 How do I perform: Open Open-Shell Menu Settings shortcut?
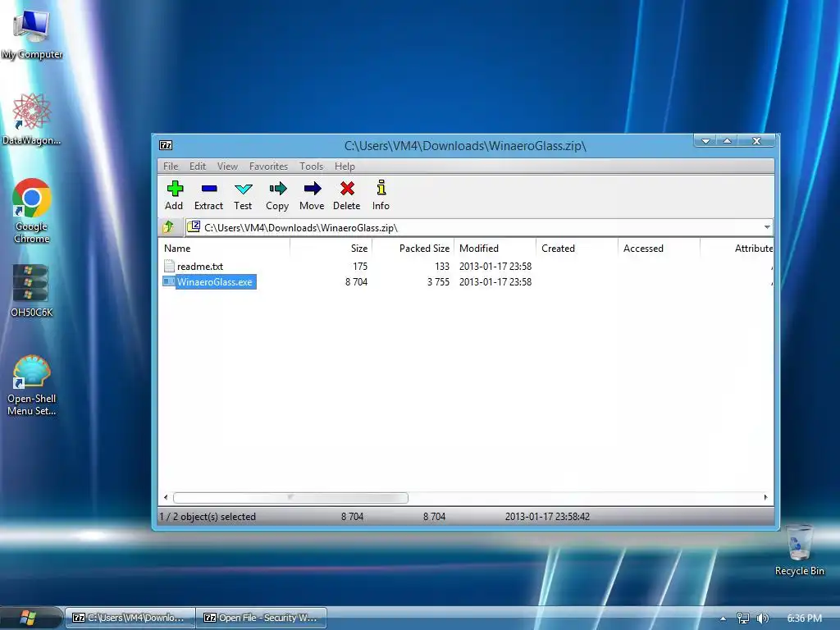[x=32, y=386]
